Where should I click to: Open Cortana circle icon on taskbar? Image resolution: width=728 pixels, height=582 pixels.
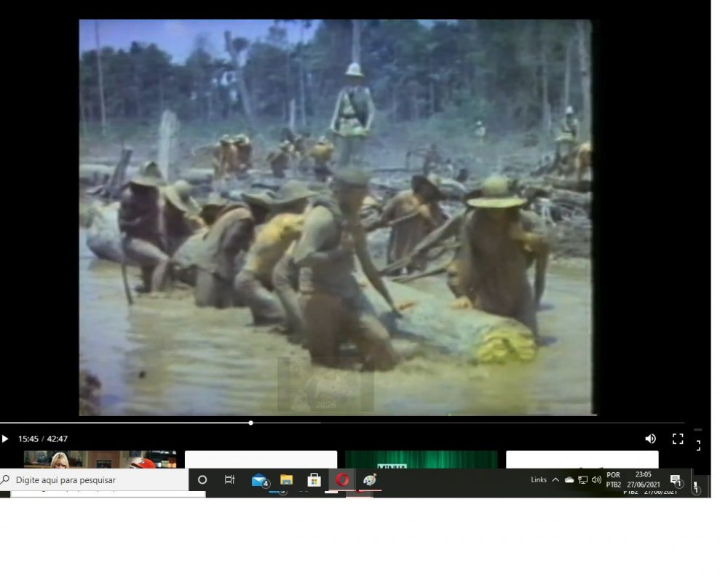coord(202,480)
